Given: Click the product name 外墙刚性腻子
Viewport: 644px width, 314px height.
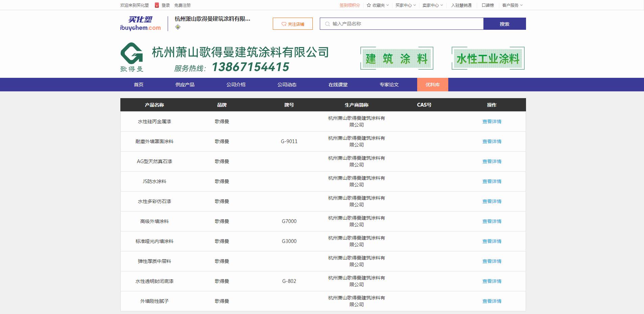Looking at the screenshot, I should [154, 301].
